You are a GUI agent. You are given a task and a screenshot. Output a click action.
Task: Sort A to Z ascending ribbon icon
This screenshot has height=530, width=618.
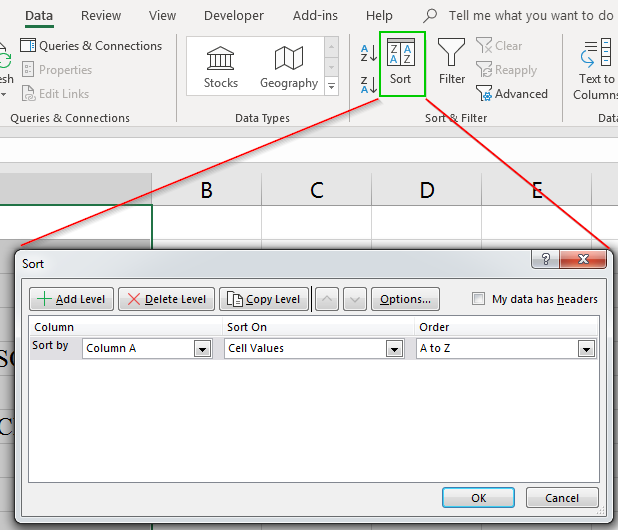pyautogui.click(x=369, y=53)
